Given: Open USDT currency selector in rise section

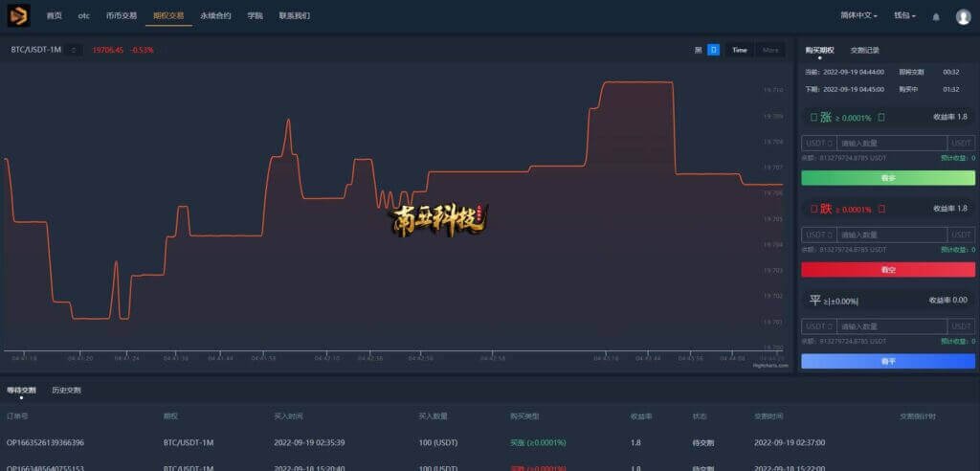Looking at the screenshot, I should [819, 143].
